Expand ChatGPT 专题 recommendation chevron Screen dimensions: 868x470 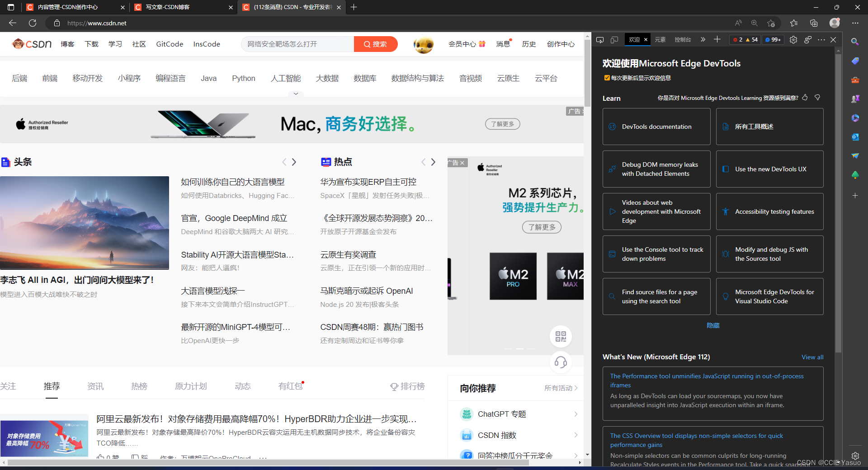tap(576, 414)
